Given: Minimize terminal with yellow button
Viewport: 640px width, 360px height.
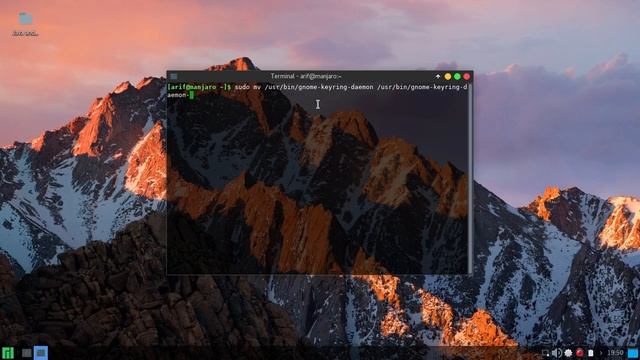Looking at the screenshot, I should click(448, 76).
